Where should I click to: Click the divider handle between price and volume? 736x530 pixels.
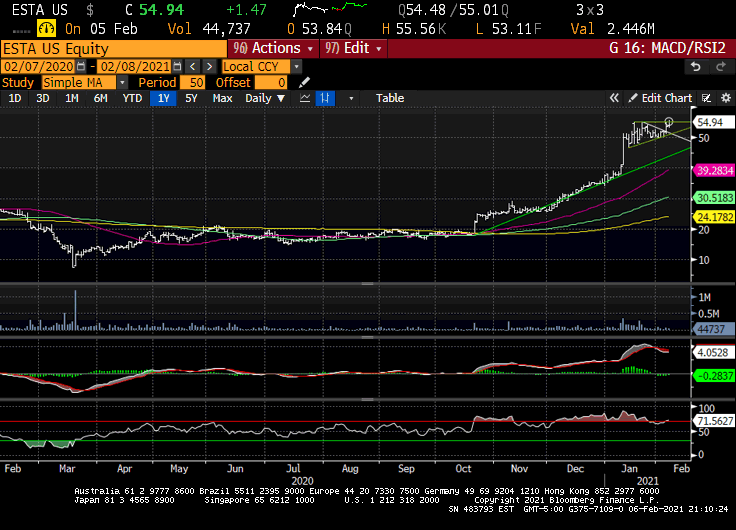tap(368, 284)
